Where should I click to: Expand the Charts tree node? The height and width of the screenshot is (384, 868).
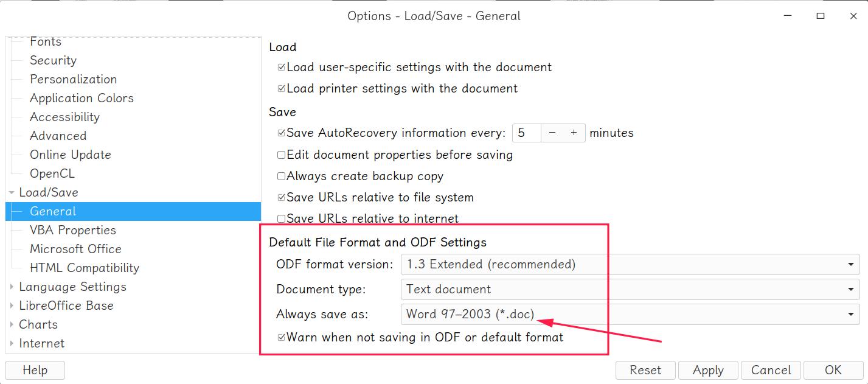pos(12,325)
